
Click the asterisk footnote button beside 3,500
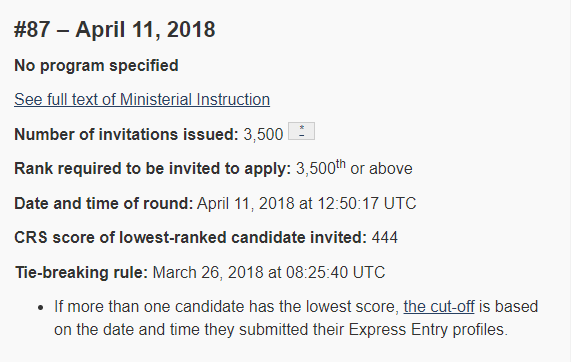[302, 131]
